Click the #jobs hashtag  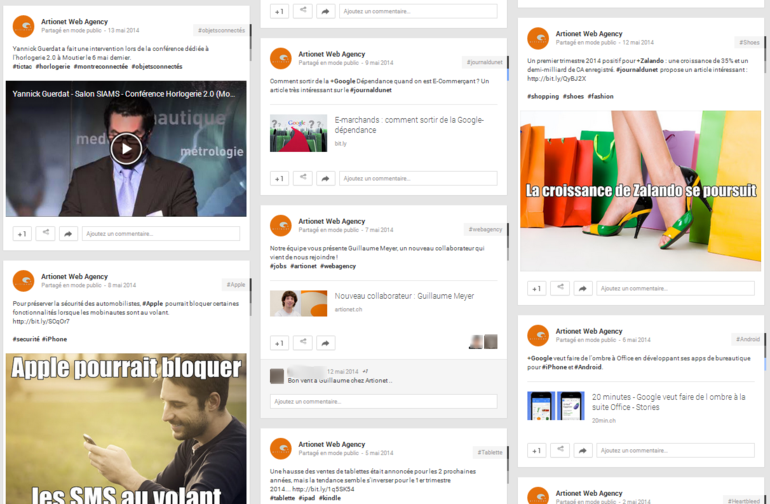point(278,266)
